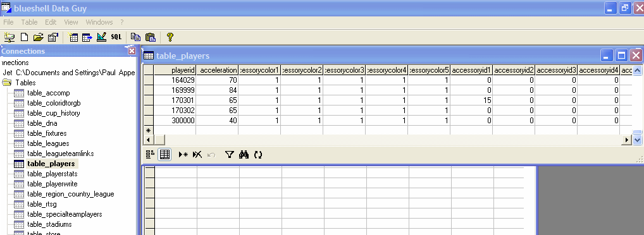
Task: Click the accessoryid4 column header
Action: 598,70
